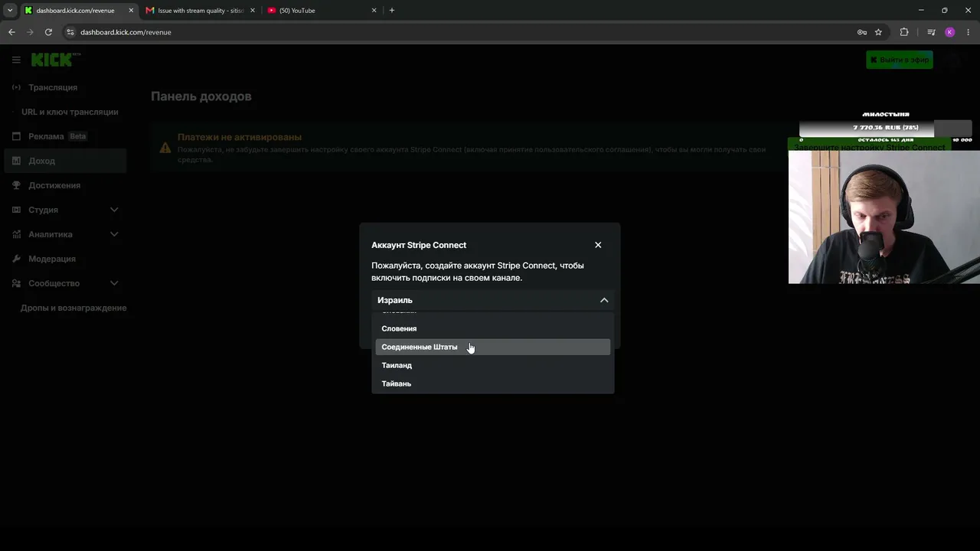Choose Соединенные Штаты in the country list

(493, 347)
